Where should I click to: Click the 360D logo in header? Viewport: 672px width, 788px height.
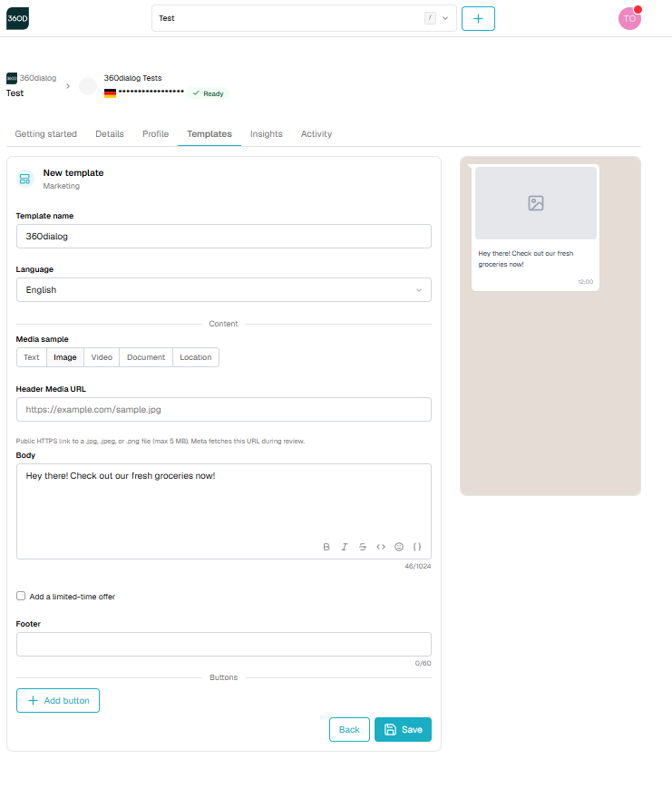tap(17, 19)
